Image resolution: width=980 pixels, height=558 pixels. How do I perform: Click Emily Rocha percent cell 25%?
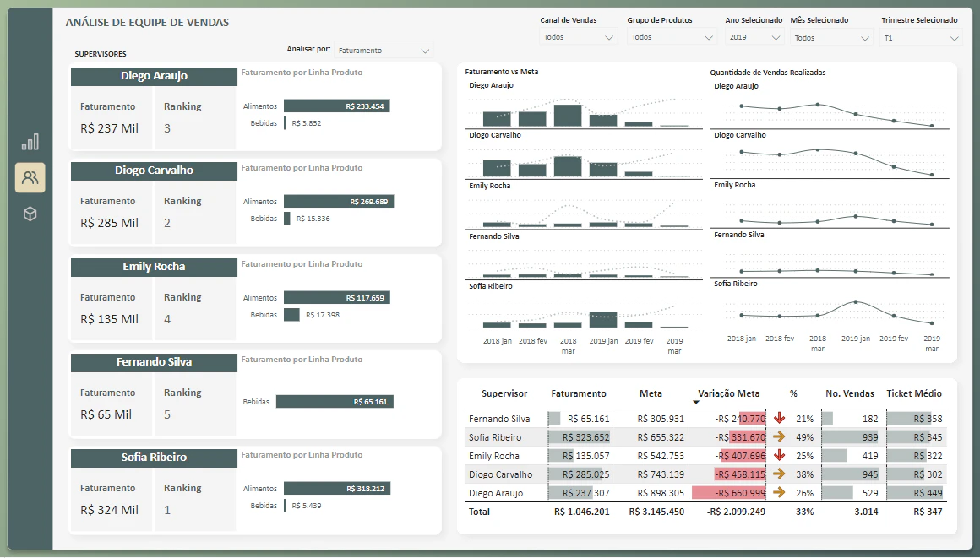804,456
